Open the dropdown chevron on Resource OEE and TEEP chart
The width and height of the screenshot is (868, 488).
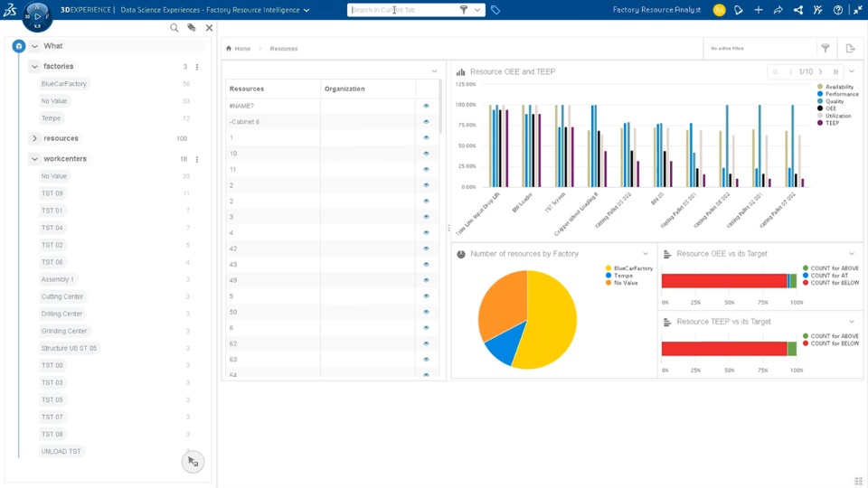pos(852,71)
